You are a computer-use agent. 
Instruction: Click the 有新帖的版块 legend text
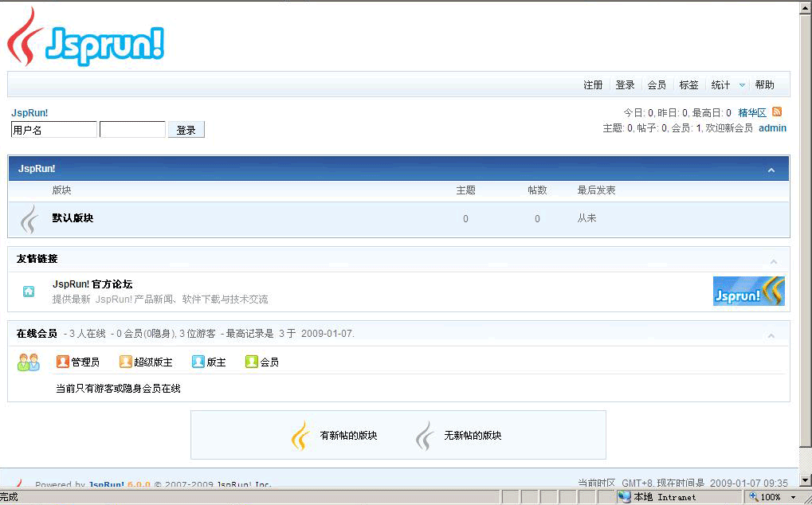point(348,436)
